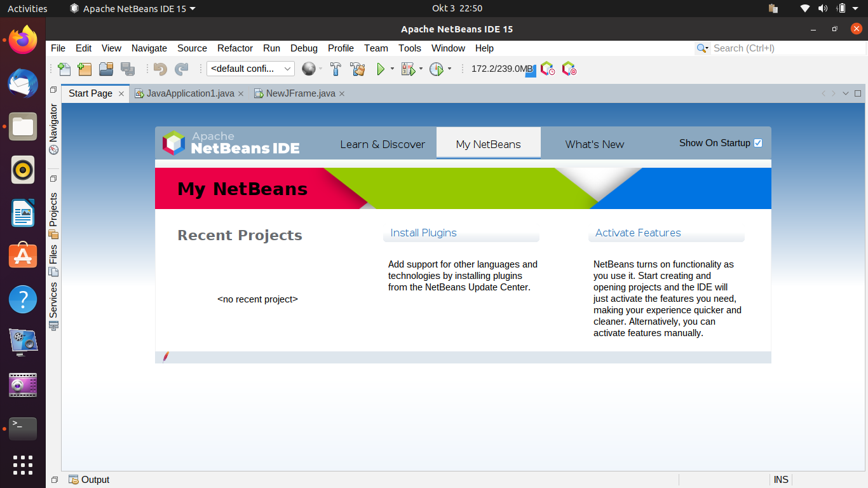Open Terminal from the dock
The height and width of the screenshot is (488, 868).
pyautogui.click(x=23, y=429)
